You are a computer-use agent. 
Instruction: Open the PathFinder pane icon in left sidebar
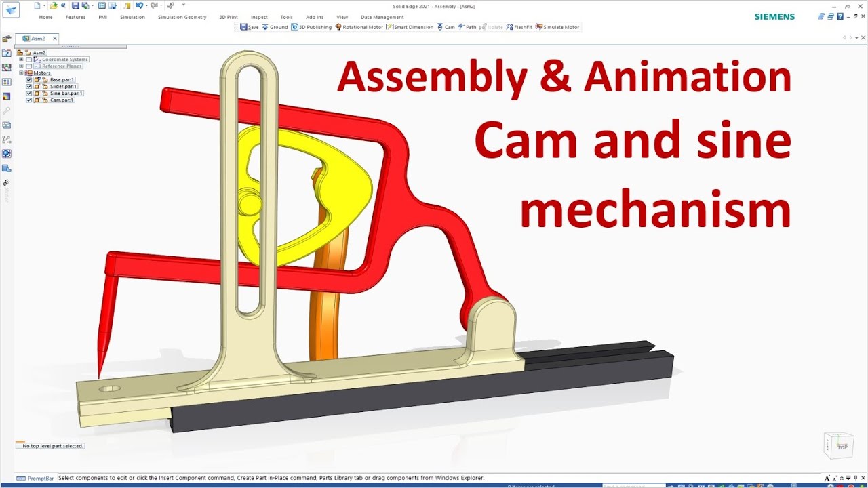[6, 39]
